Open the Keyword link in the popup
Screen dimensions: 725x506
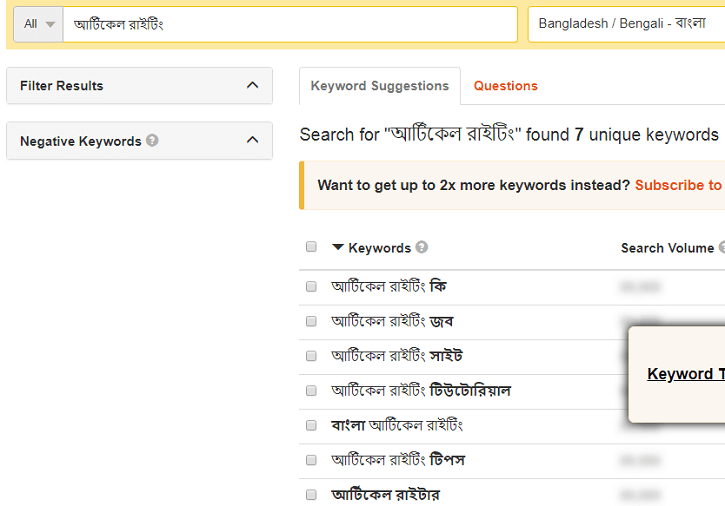click(686, 374)
